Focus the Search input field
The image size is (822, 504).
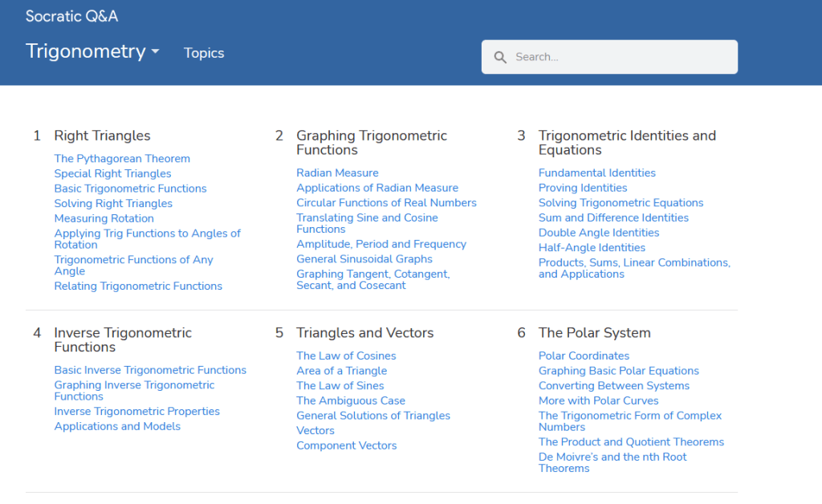618,57
